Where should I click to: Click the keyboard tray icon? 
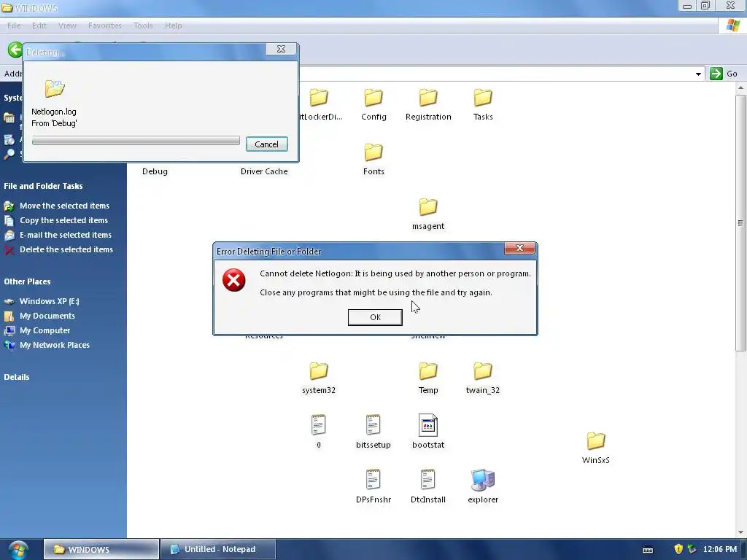(648, 550)
